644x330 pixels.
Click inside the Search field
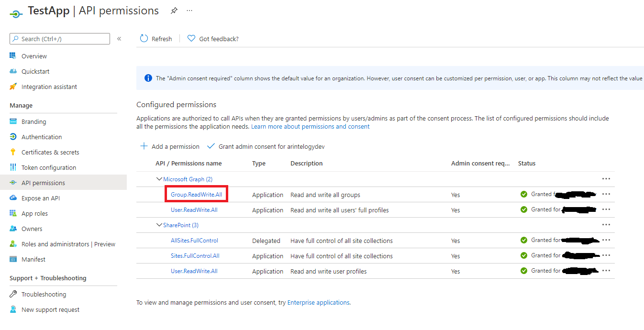59,38
